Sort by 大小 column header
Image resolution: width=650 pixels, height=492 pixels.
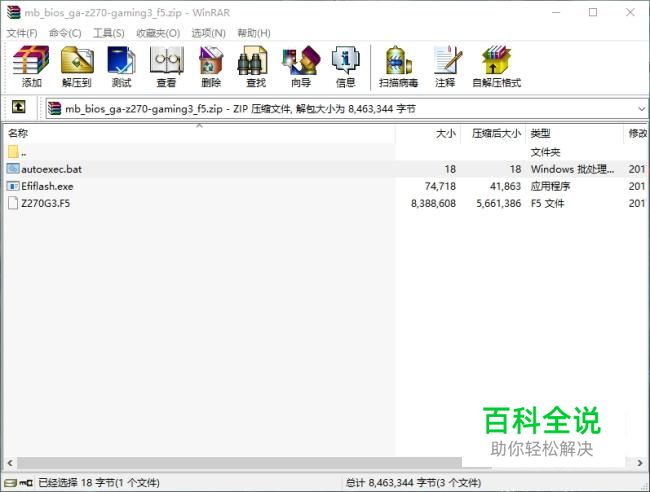[x=428, y=133]
